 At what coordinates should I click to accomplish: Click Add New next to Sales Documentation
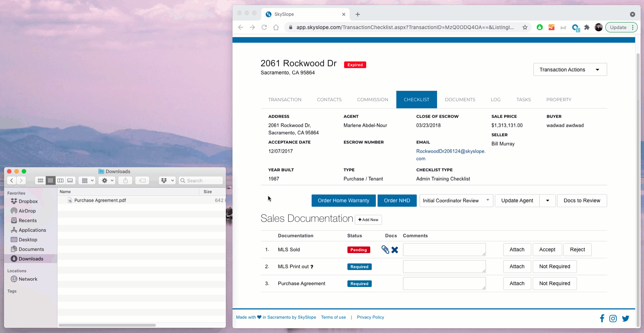pyautogui.click(x=368, y=220)
